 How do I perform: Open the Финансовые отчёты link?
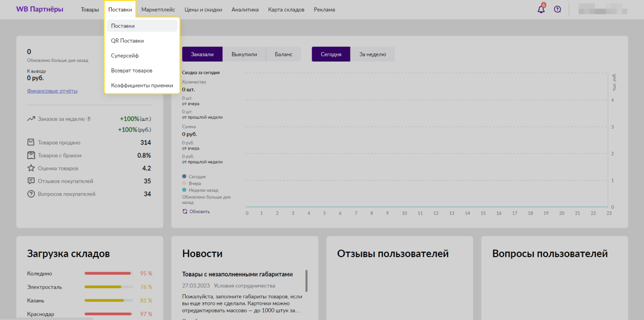click(52, 90)
